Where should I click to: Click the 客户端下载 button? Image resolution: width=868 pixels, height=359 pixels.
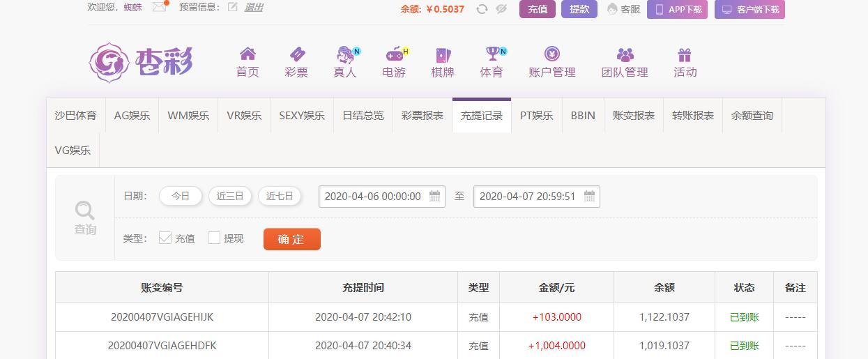(x=749, y=9)
